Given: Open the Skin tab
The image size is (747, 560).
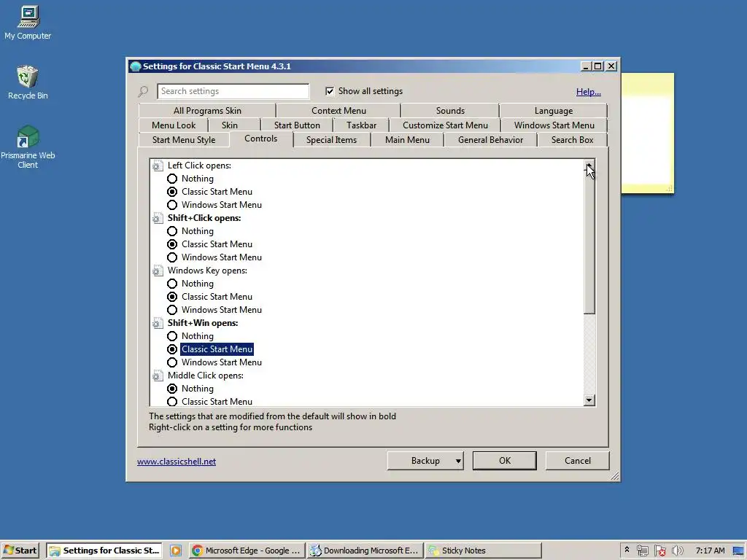Looking at the screenshot, I should (x=230, y=125).
